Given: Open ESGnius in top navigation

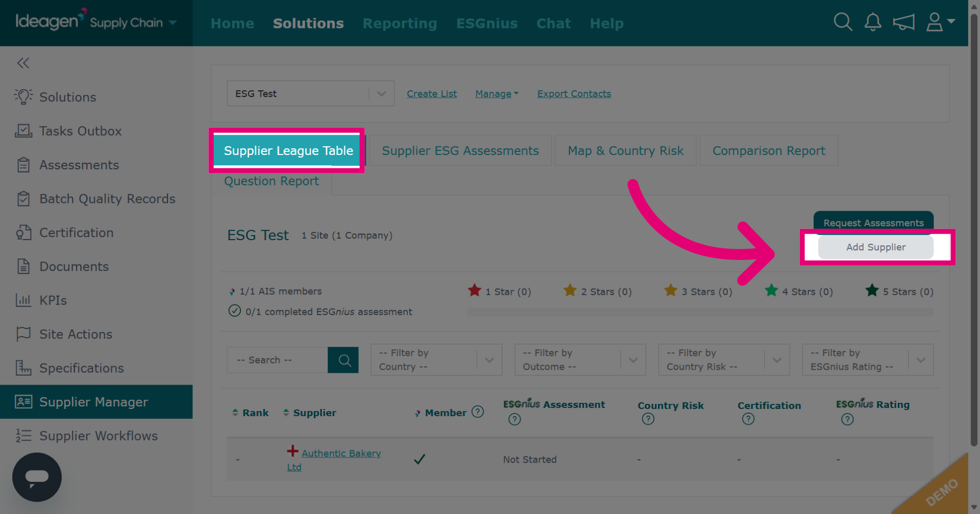Looking at the screenshot, I should tap(487, 23).
